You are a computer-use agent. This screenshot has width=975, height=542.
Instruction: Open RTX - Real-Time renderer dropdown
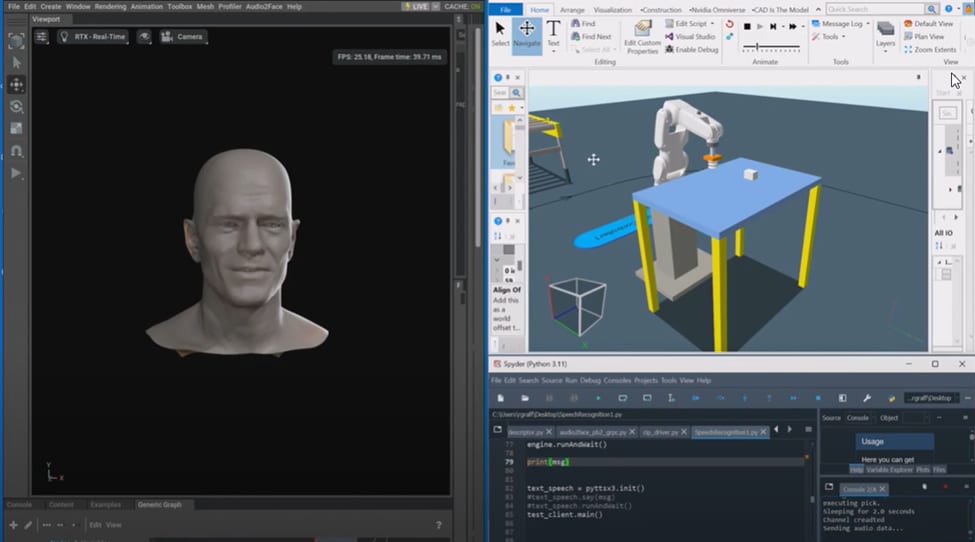93,37
